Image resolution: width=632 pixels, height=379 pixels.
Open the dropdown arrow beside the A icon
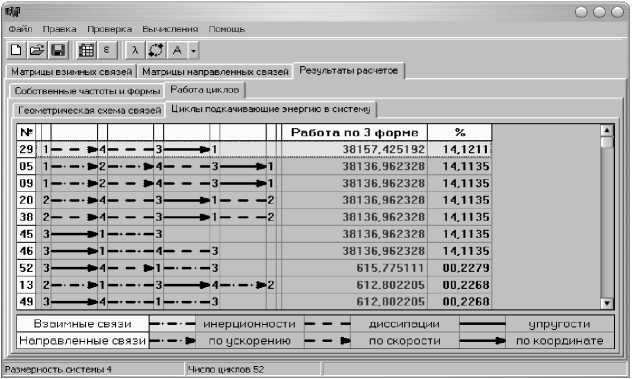194,51
